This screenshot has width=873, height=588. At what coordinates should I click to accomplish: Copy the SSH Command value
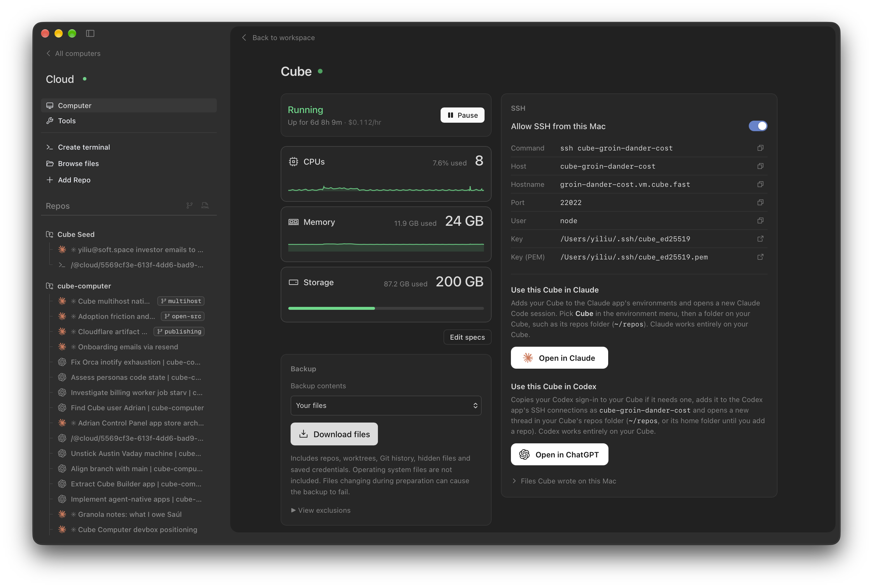(760, 148)
